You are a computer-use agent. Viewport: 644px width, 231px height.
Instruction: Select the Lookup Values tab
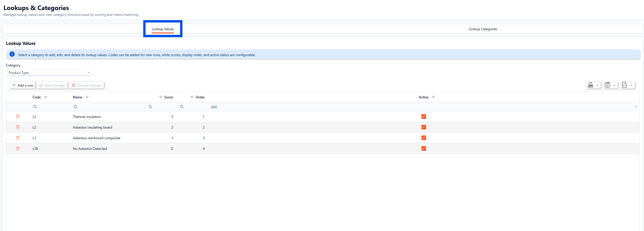[x=163, y=29]
